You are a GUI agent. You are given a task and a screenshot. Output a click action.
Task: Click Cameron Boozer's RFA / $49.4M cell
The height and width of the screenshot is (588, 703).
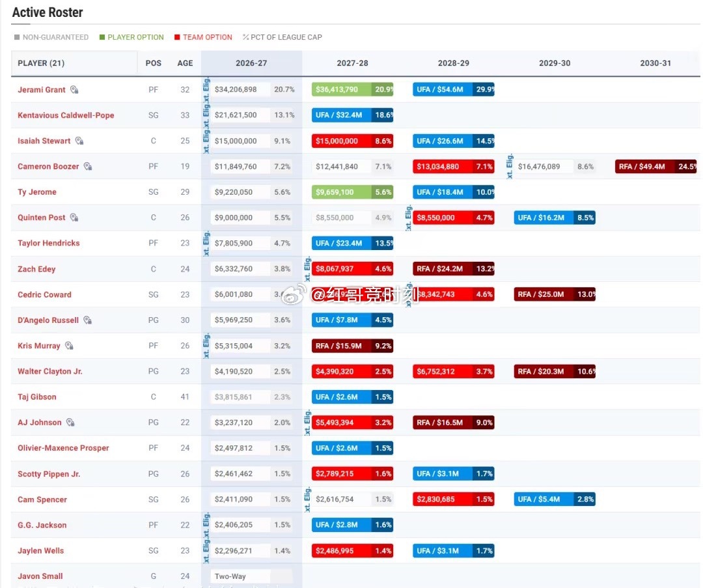pos(656,167)
